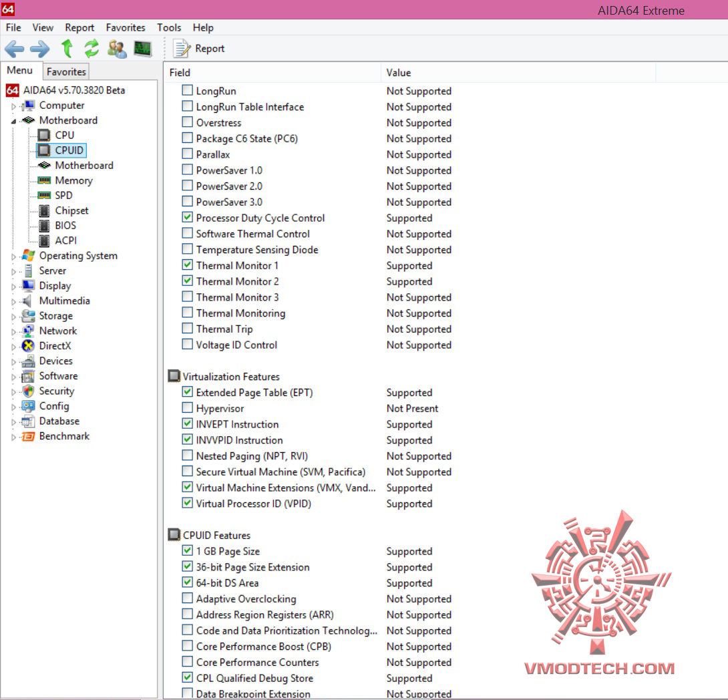Viewport: 728px width, 700px height.
Task: Select Motherboard sub-item under Motherboard node
Action: click(x=84, y=165)
